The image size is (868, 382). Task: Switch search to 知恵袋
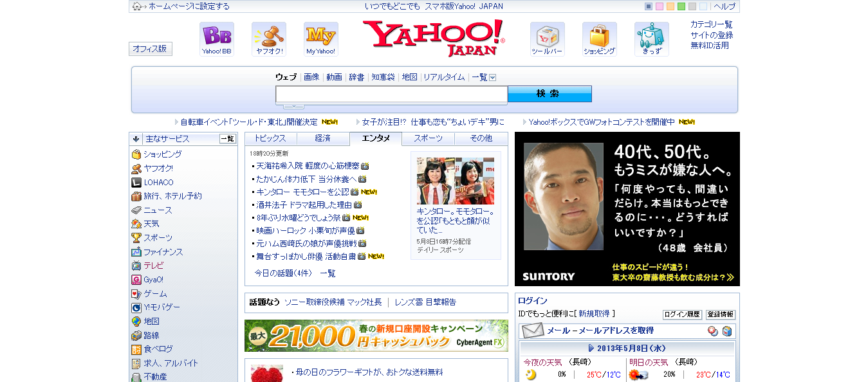pyautogui.click(x=383, y=77)
